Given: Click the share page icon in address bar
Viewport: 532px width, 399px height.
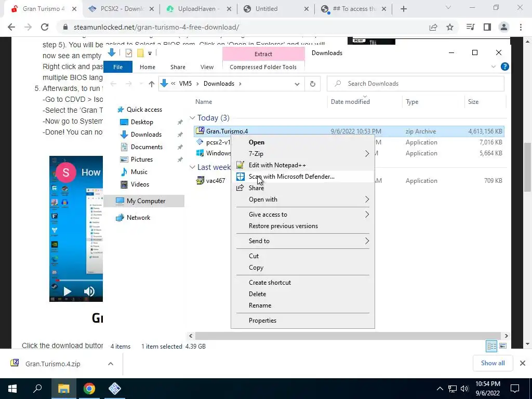Looking at the screenshot, I should 433,27.
